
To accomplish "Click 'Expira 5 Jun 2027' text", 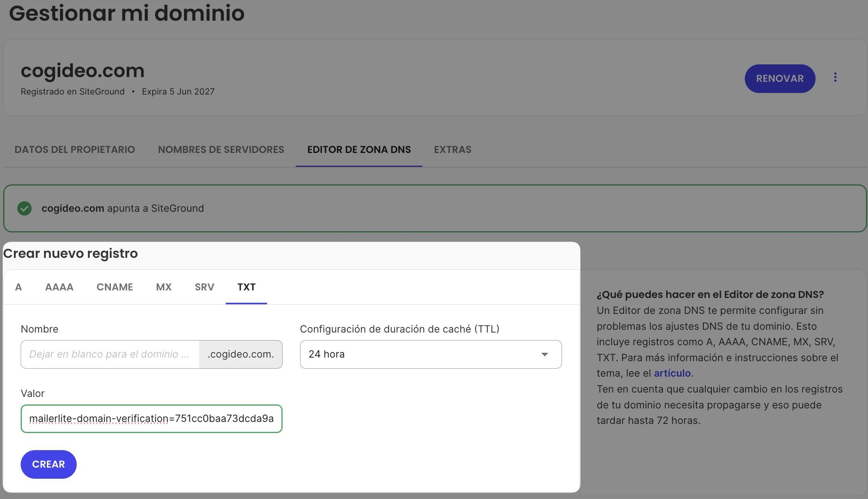I will tap(178, 91).
